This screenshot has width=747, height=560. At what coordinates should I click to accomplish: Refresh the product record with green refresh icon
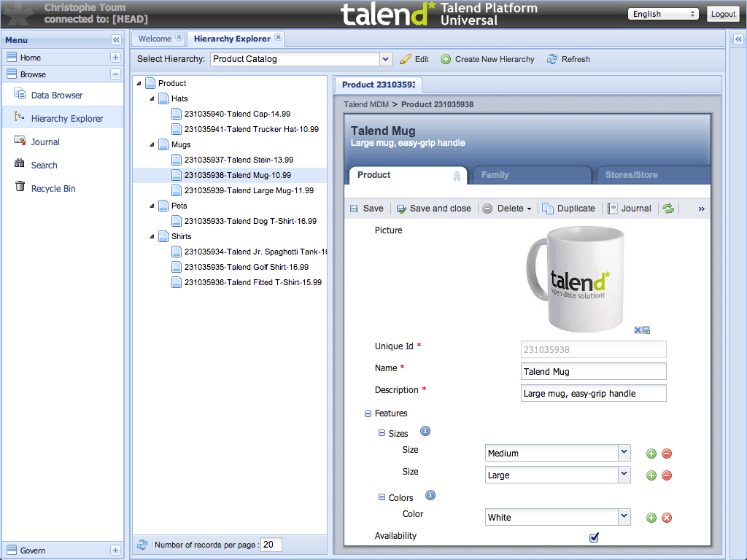click(667, 208)
